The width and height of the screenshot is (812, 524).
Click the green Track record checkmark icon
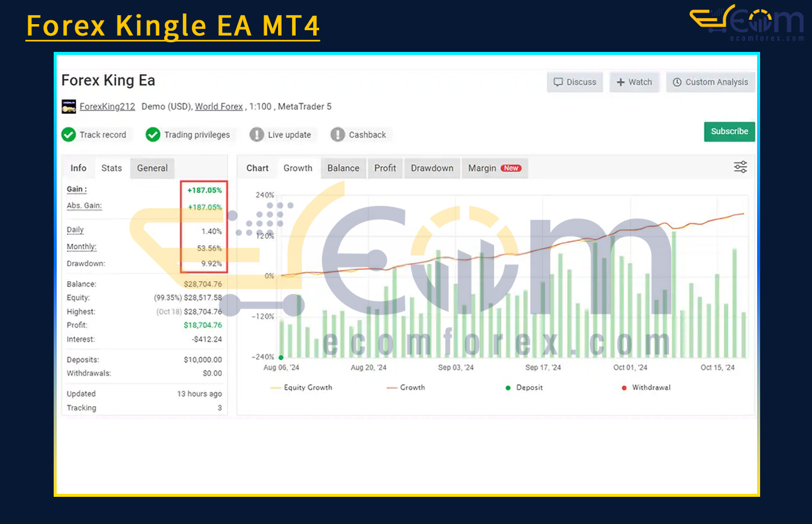pos(69,135)
